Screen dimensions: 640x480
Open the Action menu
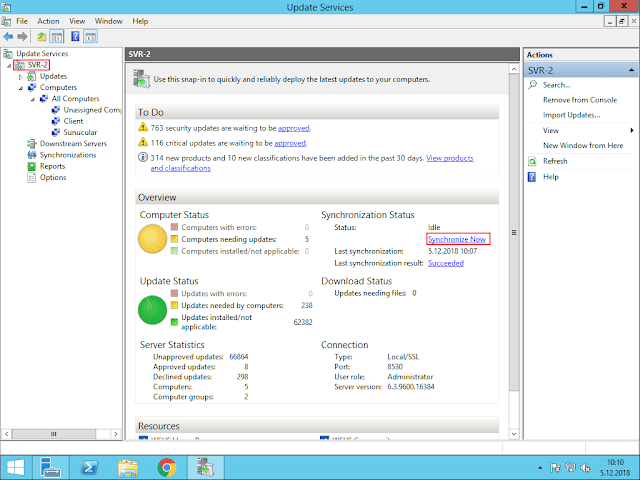48,21
